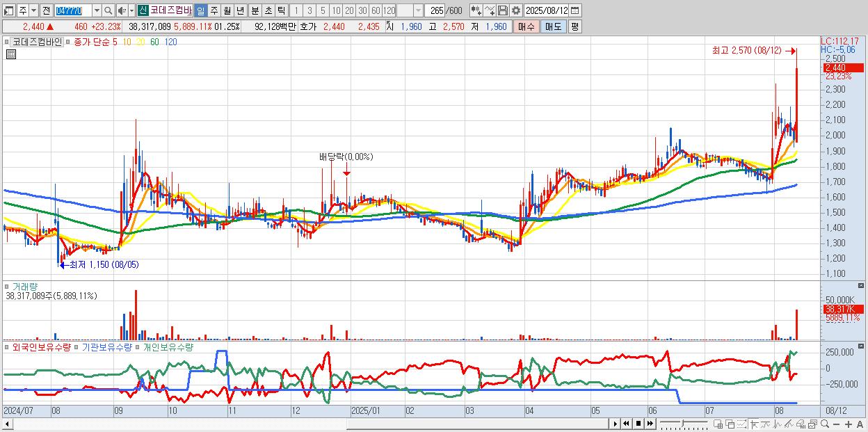
Task: Focus the stock code input field 047770
Action: click(72, 10)
